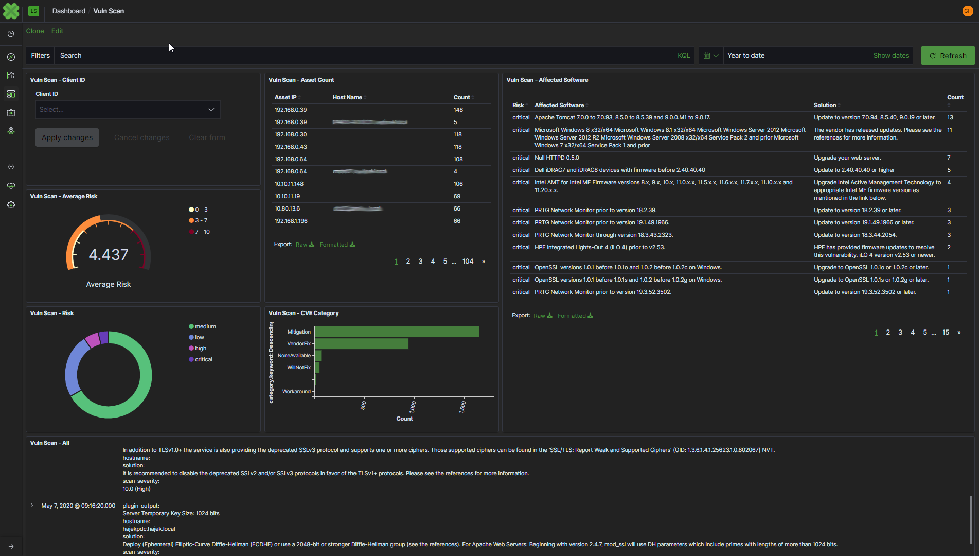Screen dimensions: 980x556
Task: Open Management gear icon in sidebar
Action: (x=11, y=205)
